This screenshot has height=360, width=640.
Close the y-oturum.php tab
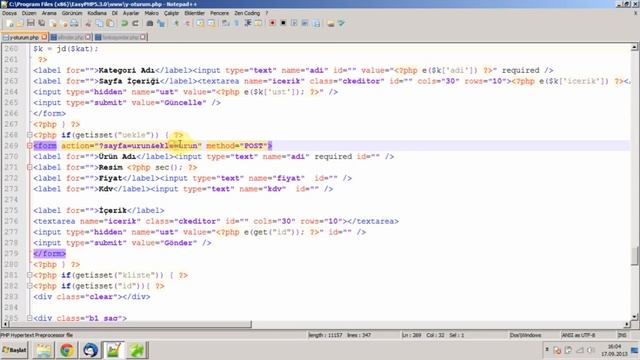pyautogui.click(x=44, y=37)
